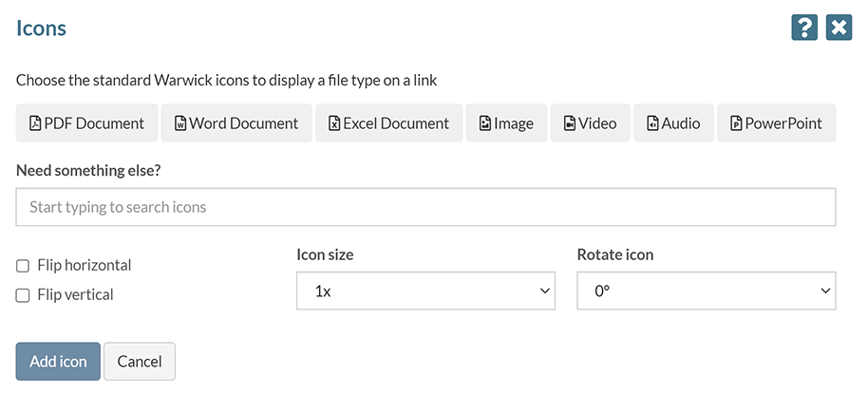Choose the Video file type icon

tap(590, 123)
